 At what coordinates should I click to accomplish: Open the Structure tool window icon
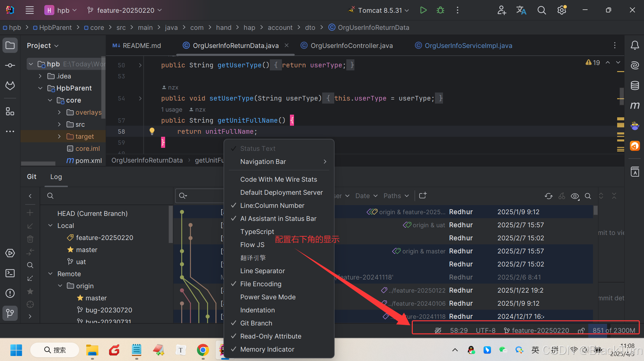tap(10, 111)
